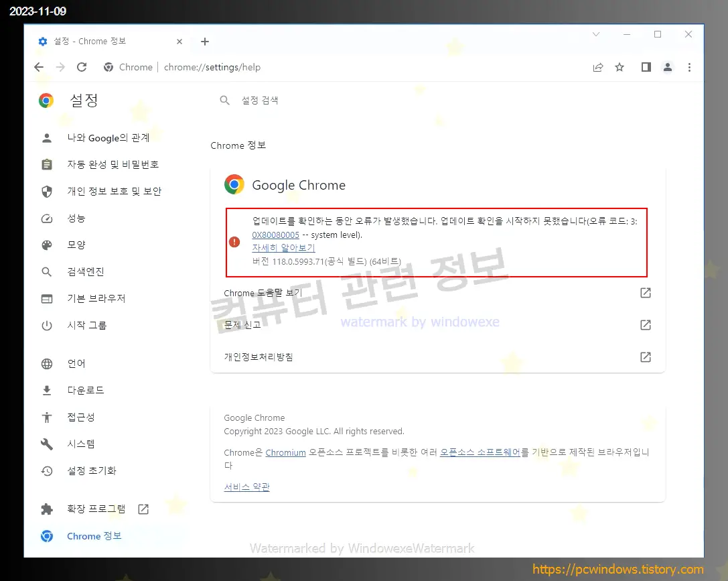The width and height of the screenshot is (728, 581).
Task: Open the 서비스 약관 link
Action: tap(247, 487)
